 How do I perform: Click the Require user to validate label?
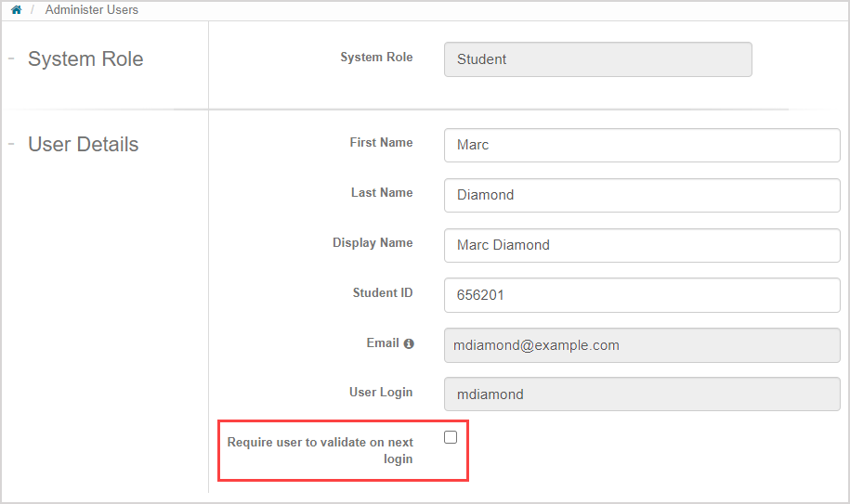(320, 450)
